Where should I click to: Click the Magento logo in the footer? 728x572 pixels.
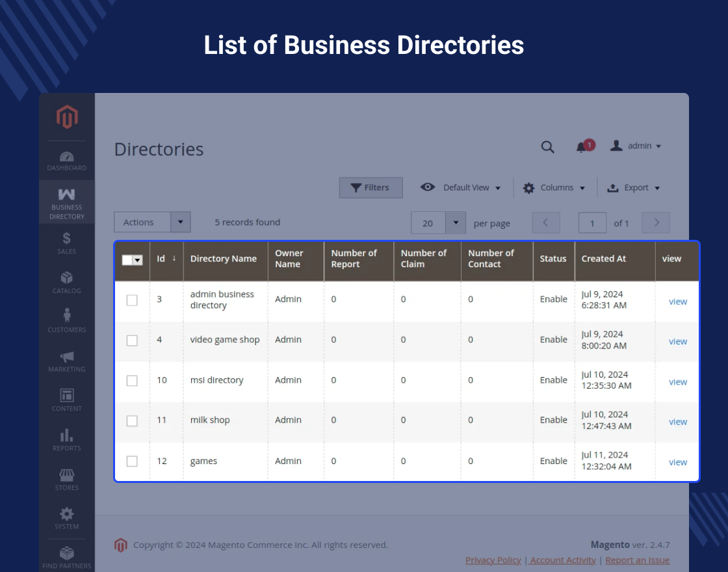click(121, 545)
